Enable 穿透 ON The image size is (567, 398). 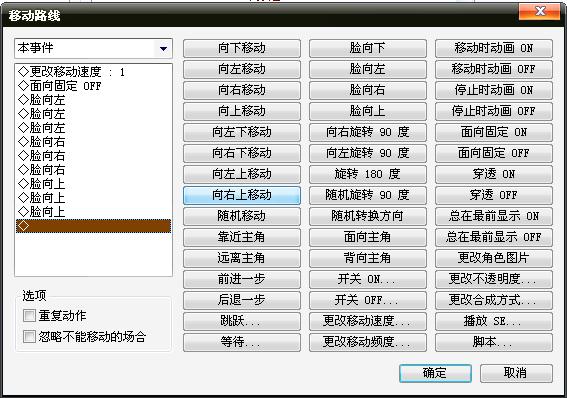[x=494, y=174]
